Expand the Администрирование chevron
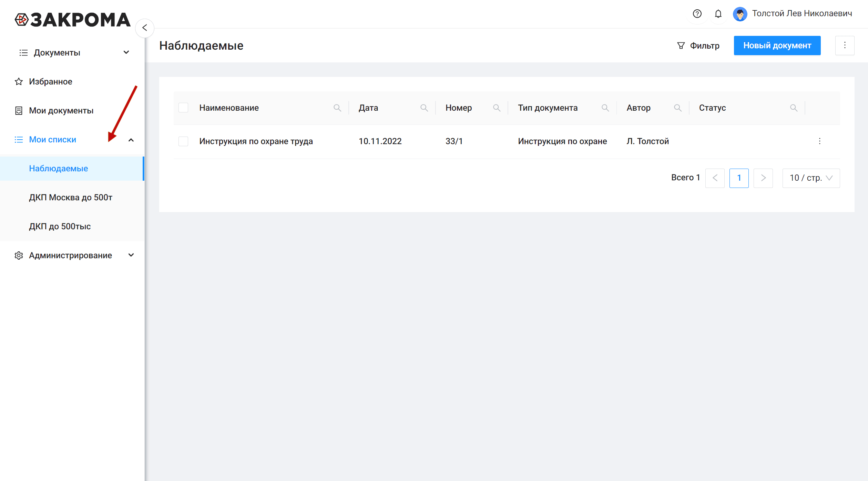Viewport: 868px width, 481px height. coord(131,255)
